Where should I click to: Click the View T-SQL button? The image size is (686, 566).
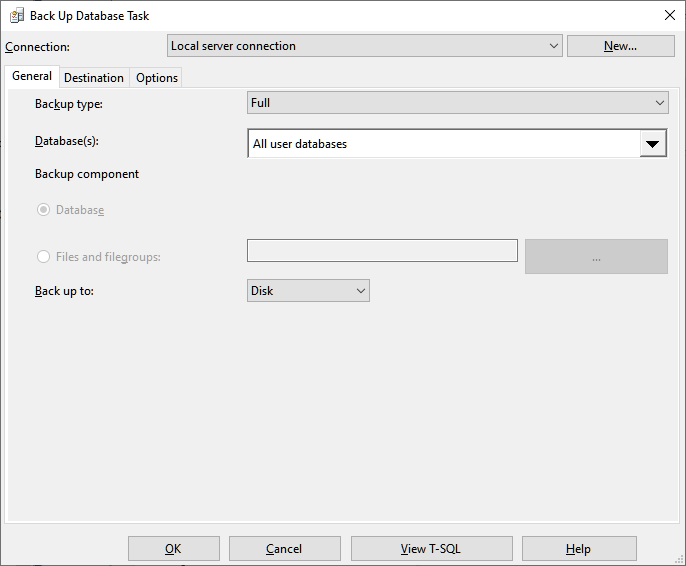(431, 549)
